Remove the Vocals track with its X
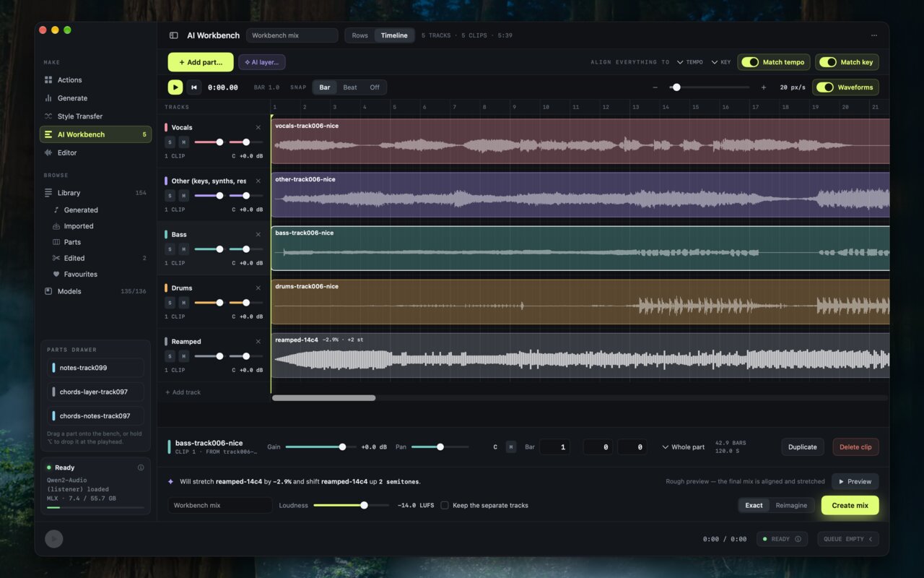 [x=258, y=128]
